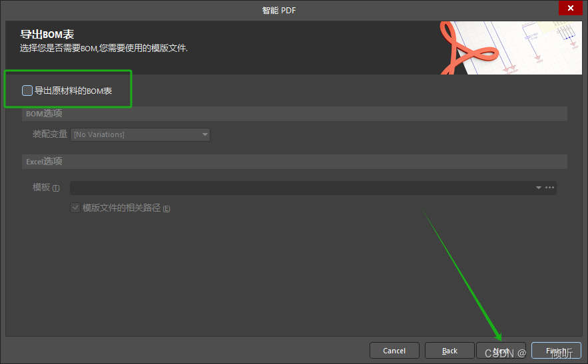Click the PDF schematic banner image
Screen dimensions: 588x364
pyautogui.click(x=511, y=48)
